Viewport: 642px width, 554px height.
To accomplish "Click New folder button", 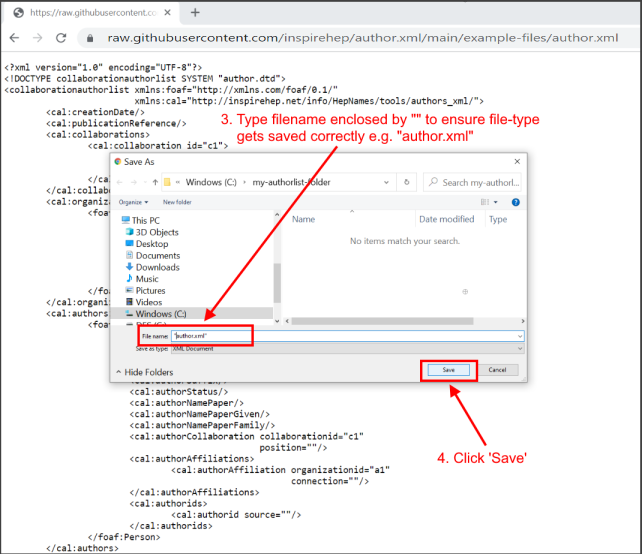I will point(177,202).
